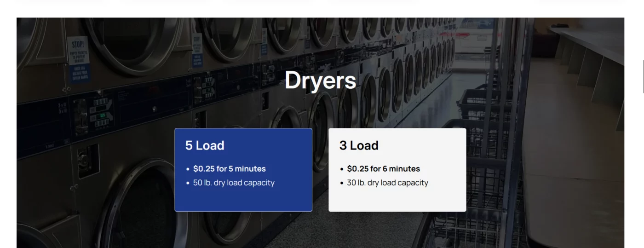
Task: Click '50 lb. dry load capacity' line
Action: coord(234,183)
